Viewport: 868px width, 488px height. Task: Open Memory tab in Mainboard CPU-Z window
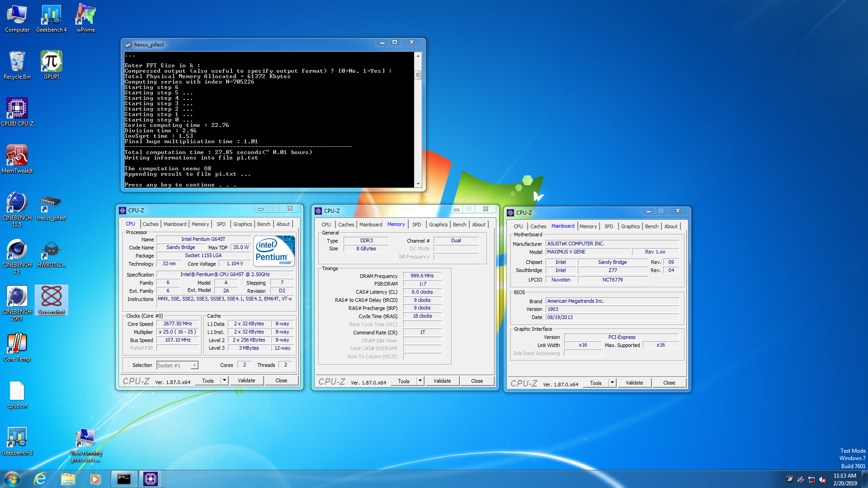tap(588, 226)
